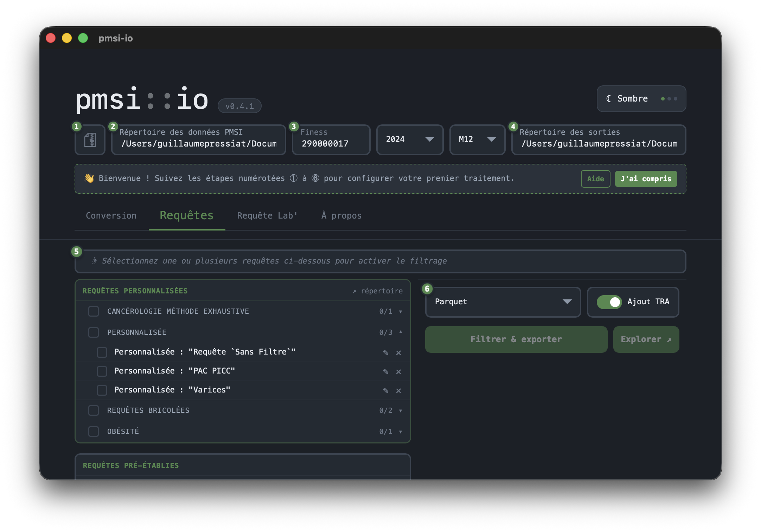This screenshot has width=761, height=532.
Task: Open the Requête Lab' tab
Action: pyautogui.click(x=267, y=216)
